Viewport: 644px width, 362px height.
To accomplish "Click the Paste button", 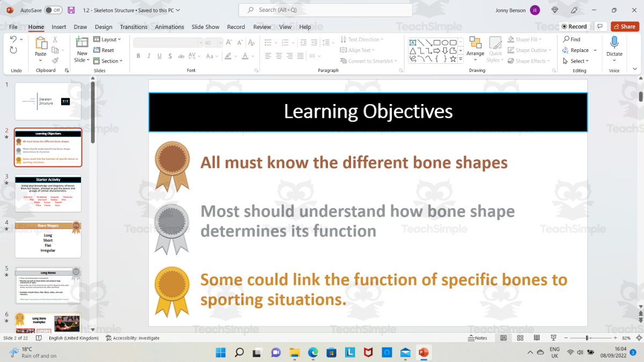I will (41, 47).
